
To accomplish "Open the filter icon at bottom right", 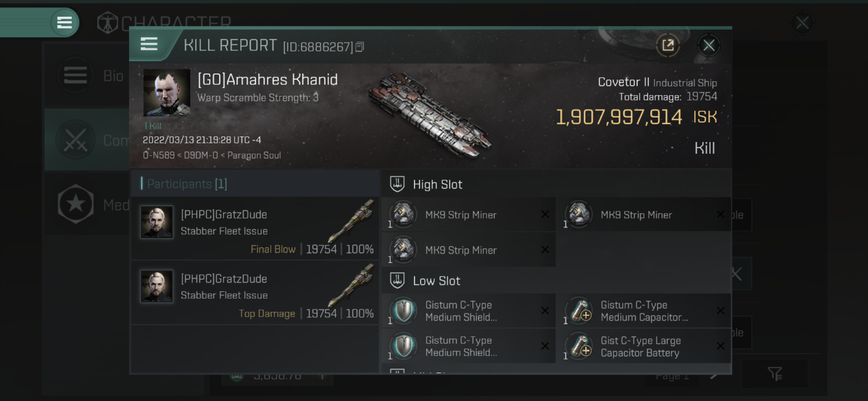I will pyautogui.click(x=774, y=373).
